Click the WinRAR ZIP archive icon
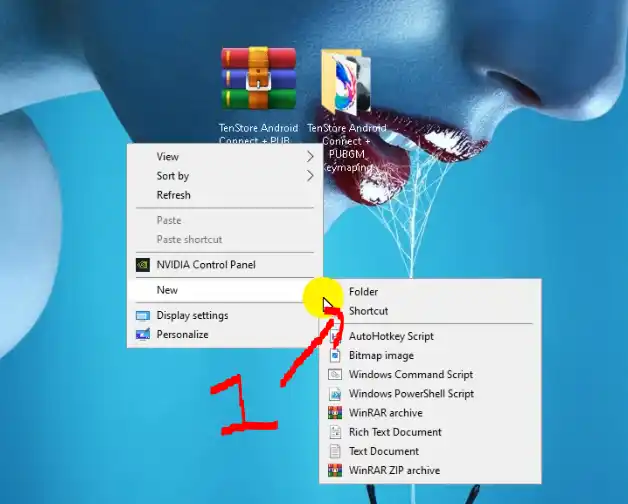Screen dimensions: 628x504 pyautogui.click(x=335, y=470)
